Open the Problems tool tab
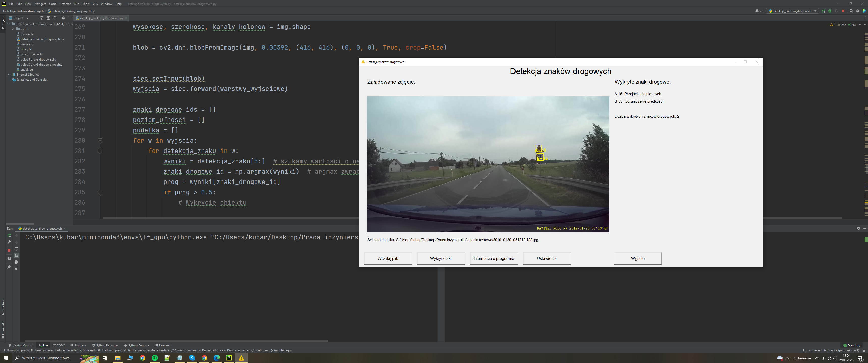Image resolution: width=868 pixels, height=363 pixels. point(78,345)
